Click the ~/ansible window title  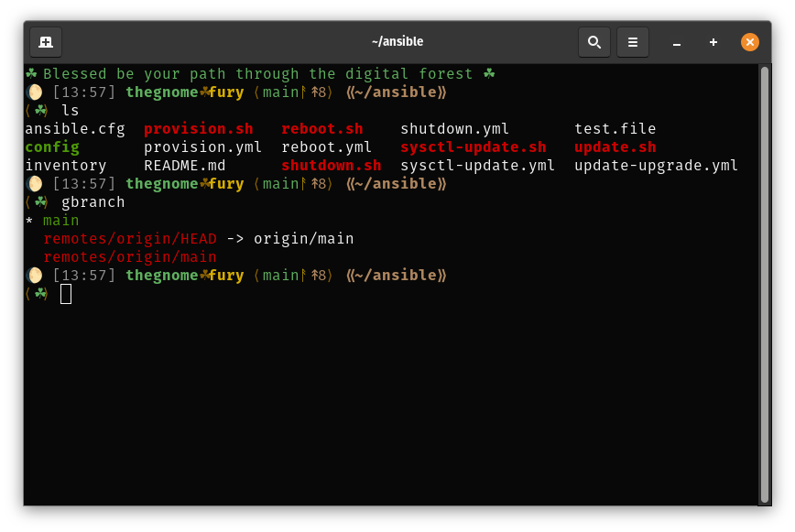397,41
